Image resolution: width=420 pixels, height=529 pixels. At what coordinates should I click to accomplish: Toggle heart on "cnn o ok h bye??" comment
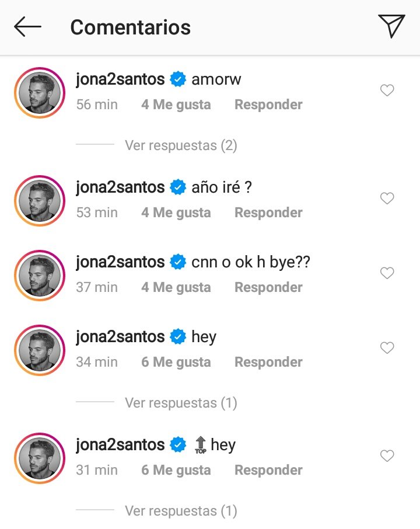pos(387,273)
